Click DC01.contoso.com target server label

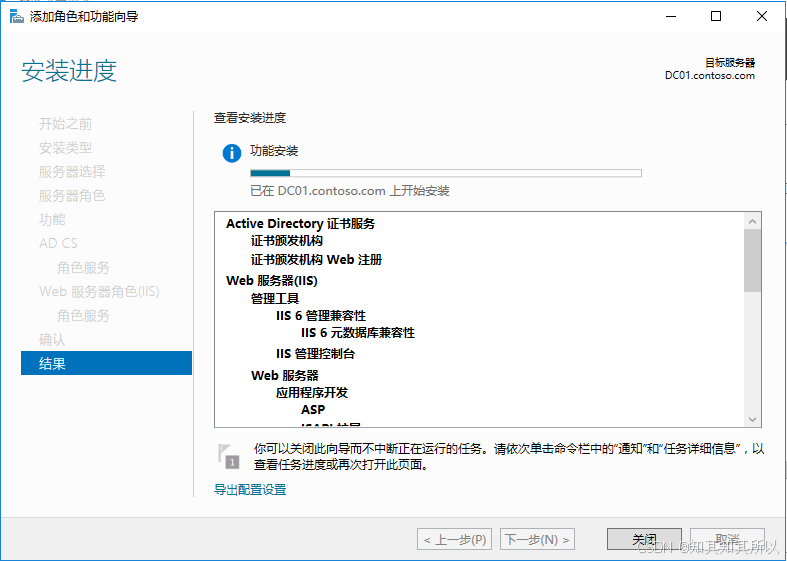(709, 76)
